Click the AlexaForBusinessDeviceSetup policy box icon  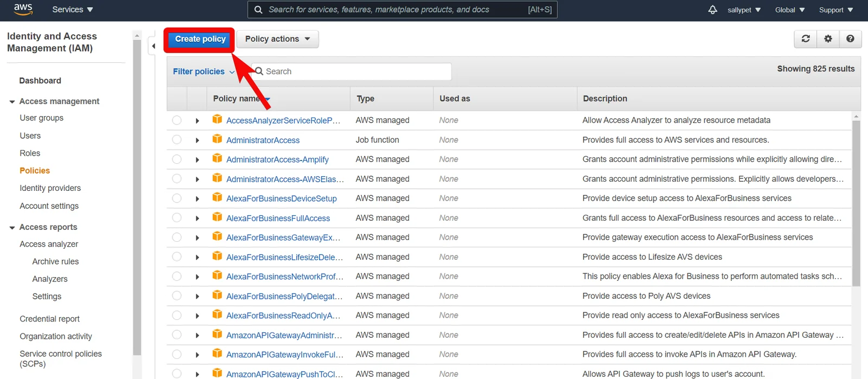[x=217, y=197]
